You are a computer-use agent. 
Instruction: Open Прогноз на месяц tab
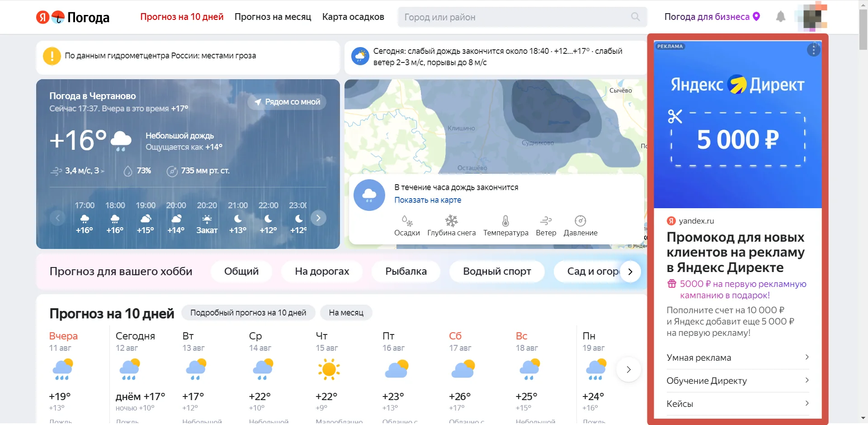273,17
